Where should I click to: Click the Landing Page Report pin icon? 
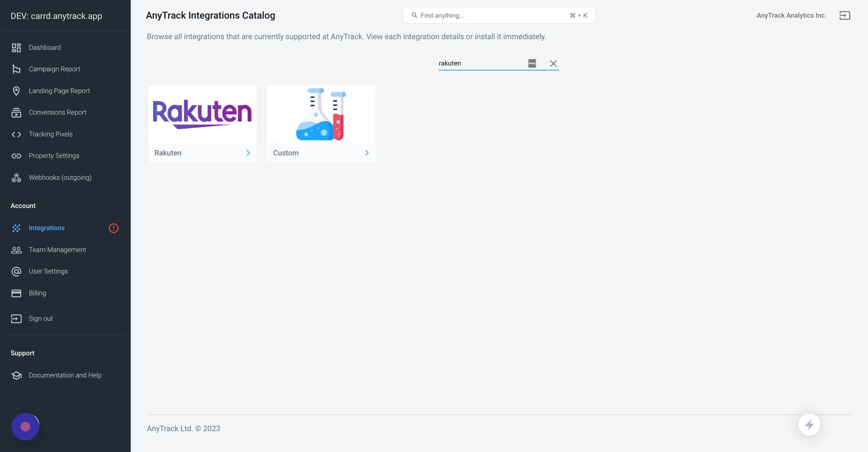pos(16,91)
